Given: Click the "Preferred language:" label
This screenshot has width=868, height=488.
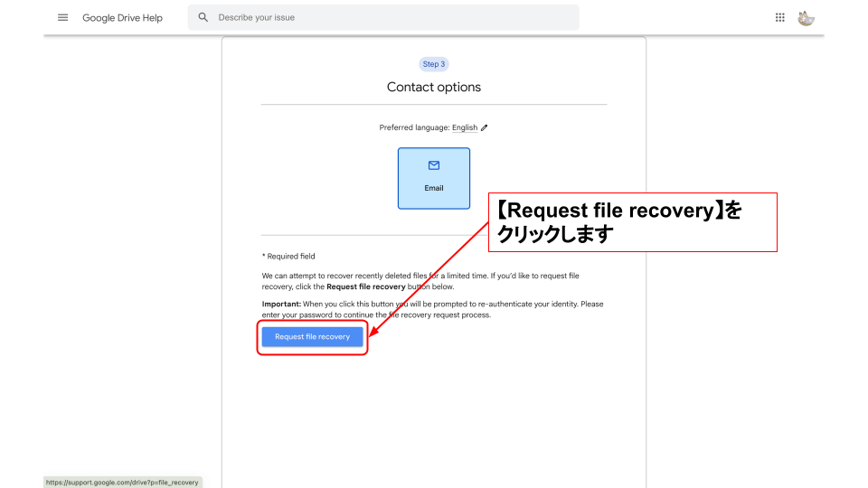Looking at the screenshot, I should pos(414,128).
